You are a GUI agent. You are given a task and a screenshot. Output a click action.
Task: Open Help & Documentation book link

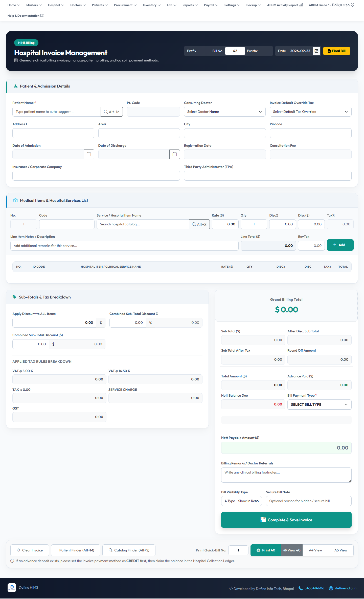(26, 16)
